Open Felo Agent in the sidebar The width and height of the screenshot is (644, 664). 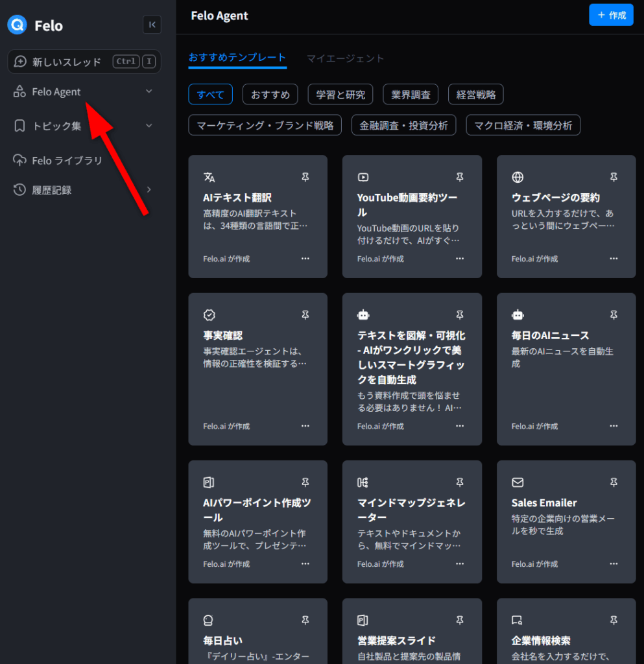pos(56,91)
